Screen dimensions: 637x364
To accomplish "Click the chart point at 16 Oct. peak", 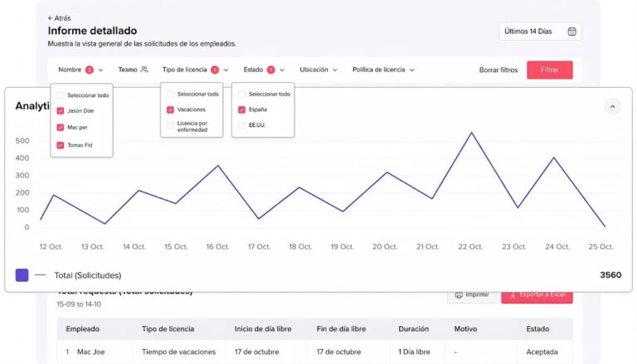I will [218, 165].
